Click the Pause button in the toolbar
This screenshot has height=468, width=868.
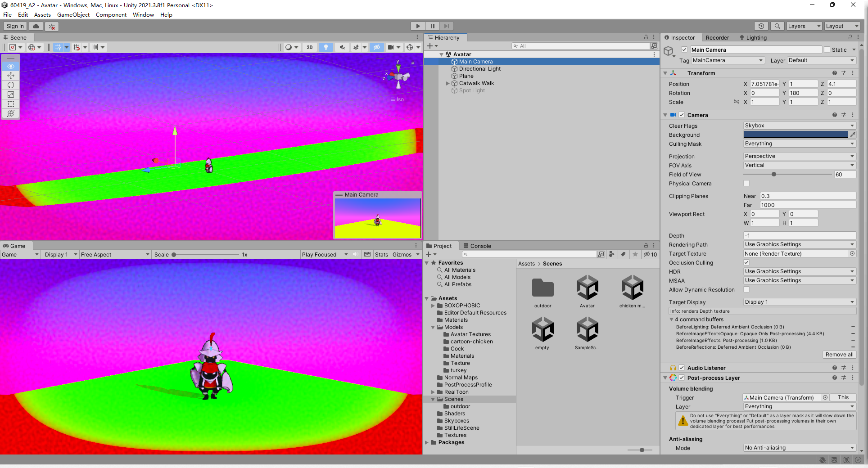point(432,26)
